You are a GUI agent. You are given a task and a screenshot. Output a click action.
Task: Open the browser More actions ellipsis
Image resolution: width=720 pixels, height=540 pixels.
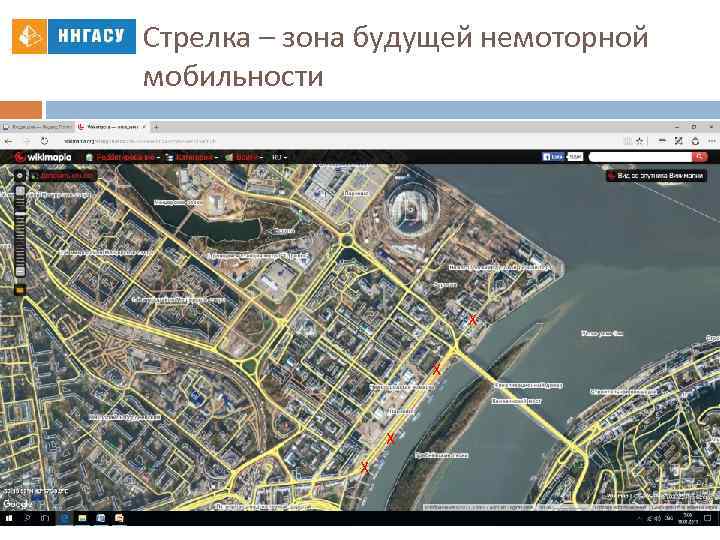[712, 141]
